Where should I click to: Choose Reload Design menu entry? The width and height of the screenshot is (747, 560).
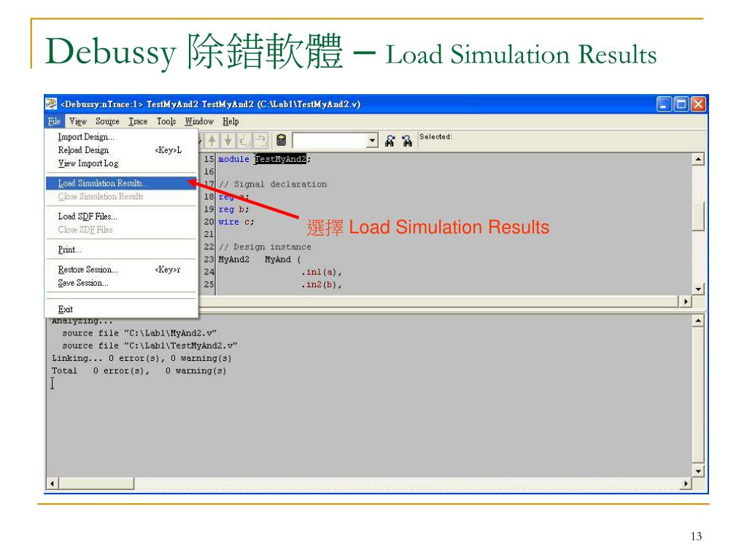pyautogui.click(x=121, y=150)
